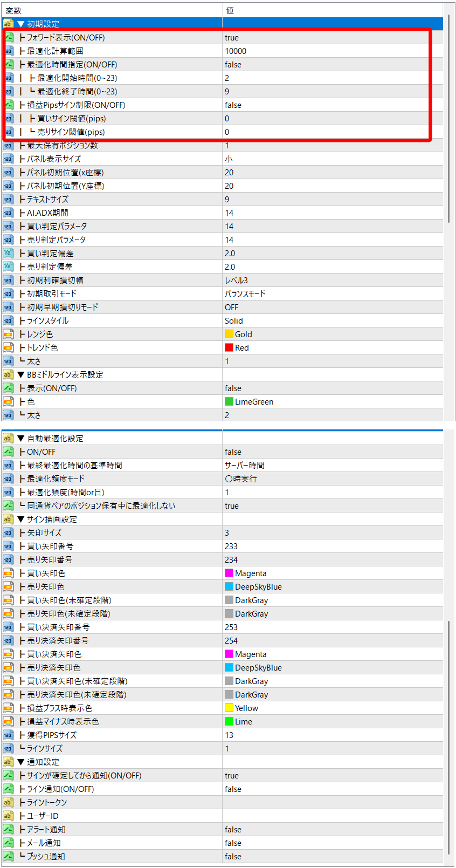
Task: Click the bool icon beside フォワード表示(ON/OFF)
Action: point(8,37)
